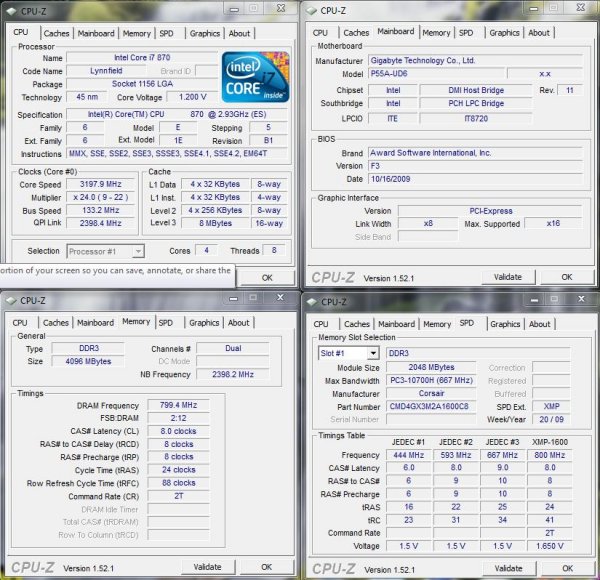Click OK in the Memory window
Image resolution: width=600 pixels, height=580 pixels.
tap(267, 567)
